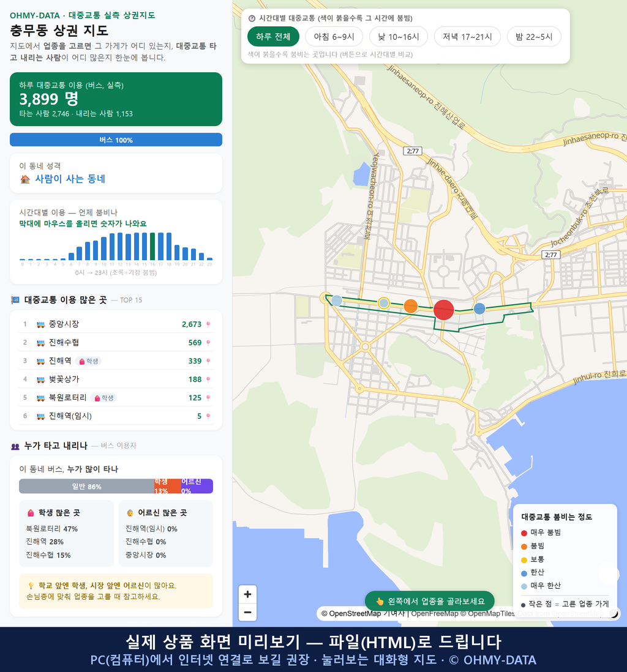
Task: Click the gray 일반 86% bar segment
Action: click(x=86, y=487)
